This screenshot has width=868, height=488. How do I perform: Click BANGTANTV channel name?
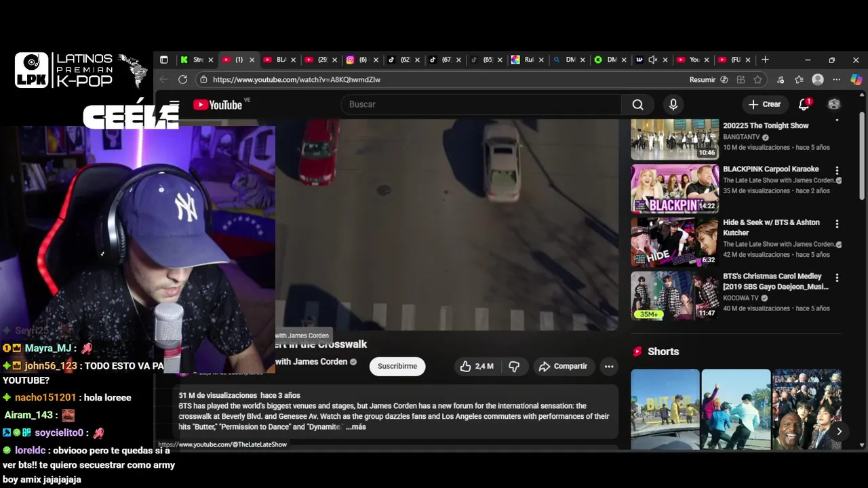pos(741,137)
